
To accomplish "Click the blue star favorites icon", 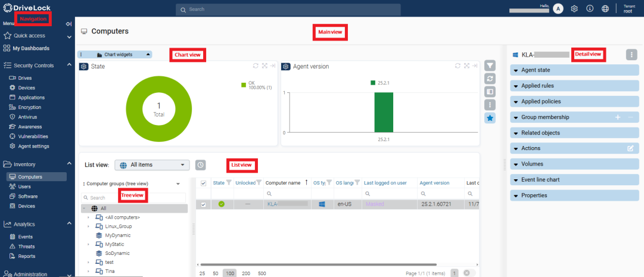I will pos(490,118).
